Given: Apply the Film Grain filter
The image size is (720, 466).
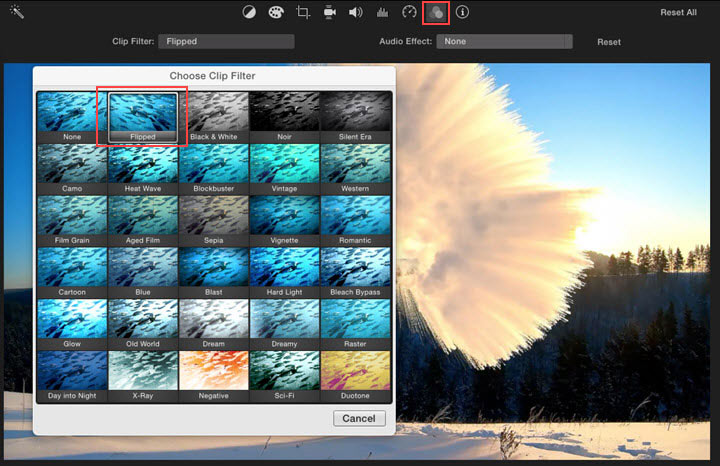Looking at the screenshot, I should pyautogui.click(x=72, y=221).
